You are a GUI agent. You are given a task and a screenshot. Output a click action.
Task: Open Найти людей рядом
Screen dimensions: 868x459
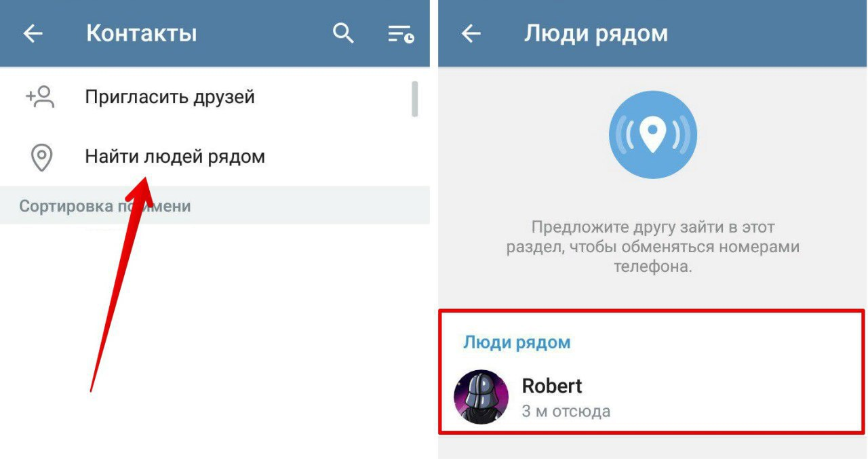point(175,157)
